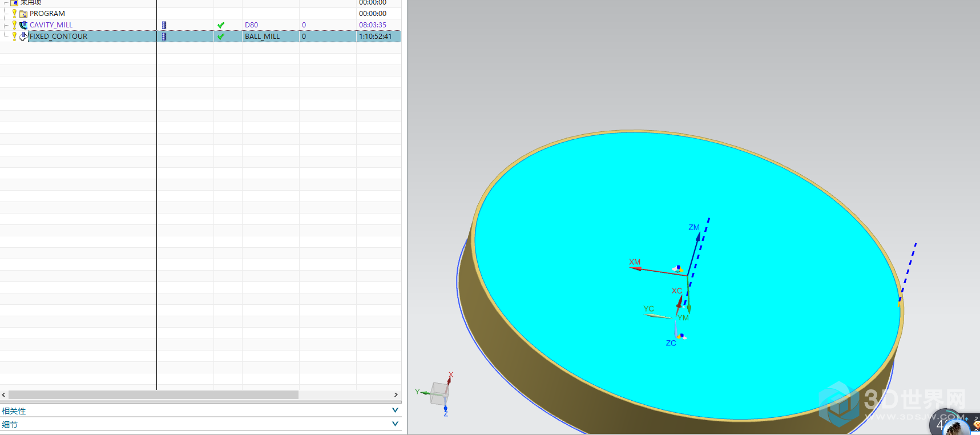The height and width of the screenshot is (435, 980).
Task: Click the navigator horizontal scrollbar thumb
Action: point(154,395)
